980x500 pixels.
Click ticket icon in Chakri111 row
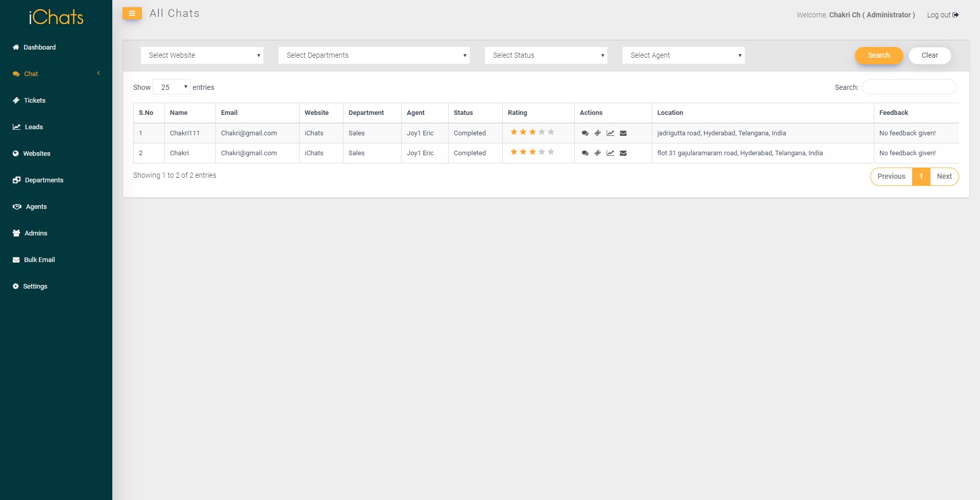point(598,133)
